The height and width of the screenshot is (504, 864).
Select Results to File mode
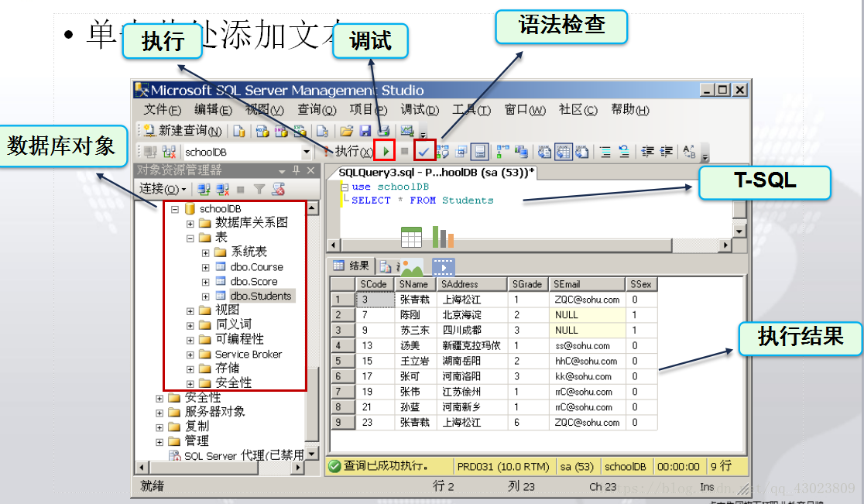click(582, 152)
